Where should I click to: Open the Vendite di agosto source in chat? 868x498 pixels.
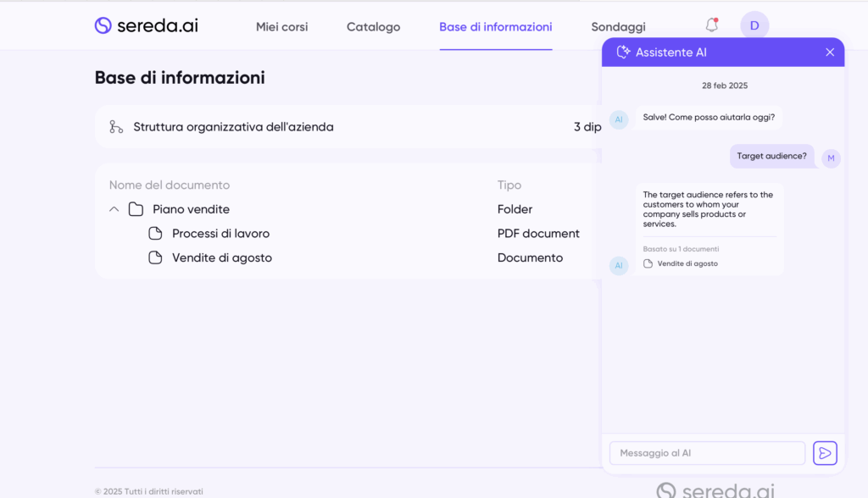coord(687,264)
